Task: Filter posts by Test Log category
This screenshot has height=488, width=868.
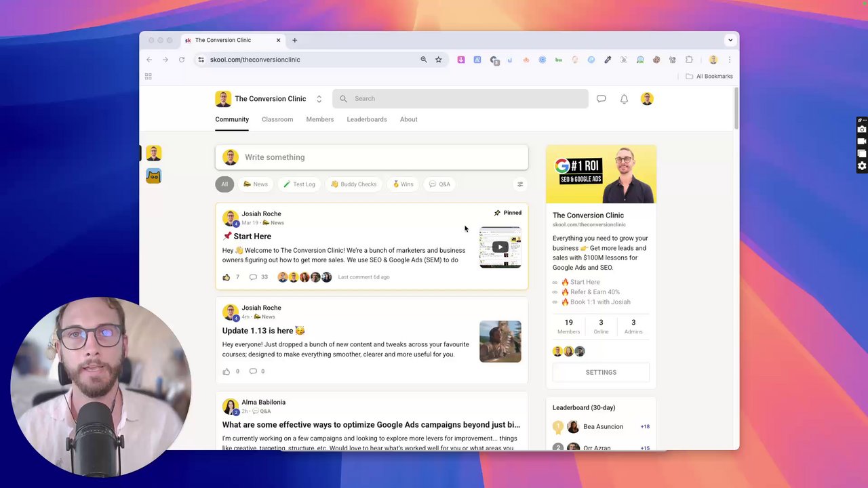Action: (x=299, y=184)
